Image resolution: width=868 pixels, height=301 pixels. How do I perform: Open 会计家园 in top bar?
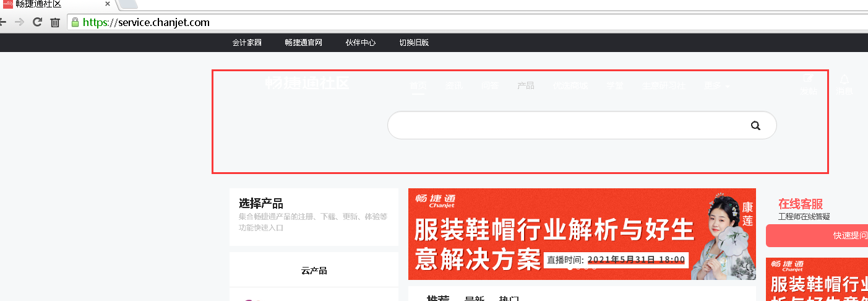tap(247, 43)
